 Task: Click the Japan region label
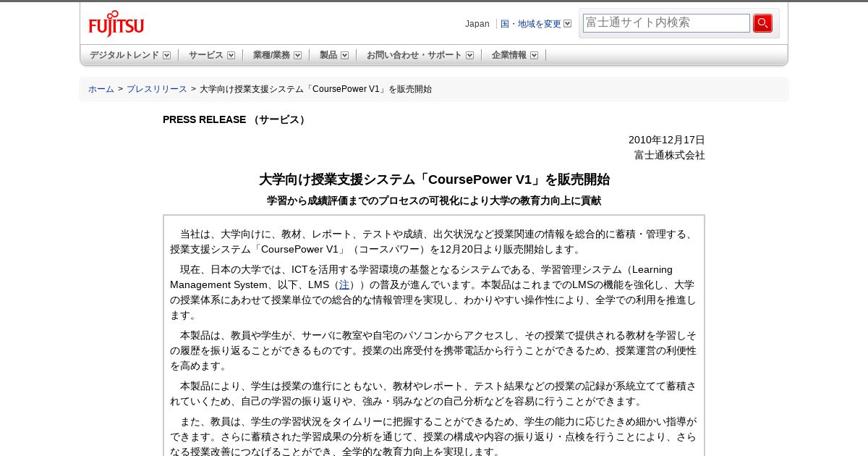point(477,24)
